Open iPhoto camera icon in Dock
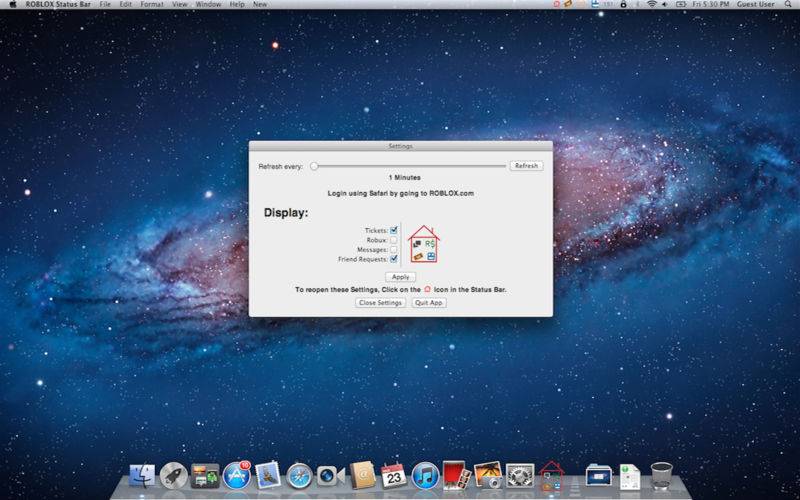This screenshot has height=500, width=800. click(488, 476)
